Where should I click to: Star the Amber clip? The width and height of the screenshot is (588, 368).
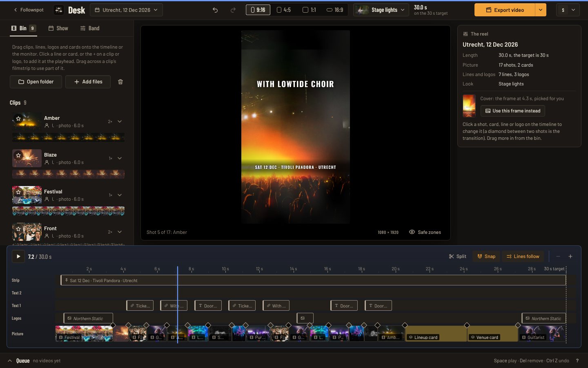pos(18,119)
